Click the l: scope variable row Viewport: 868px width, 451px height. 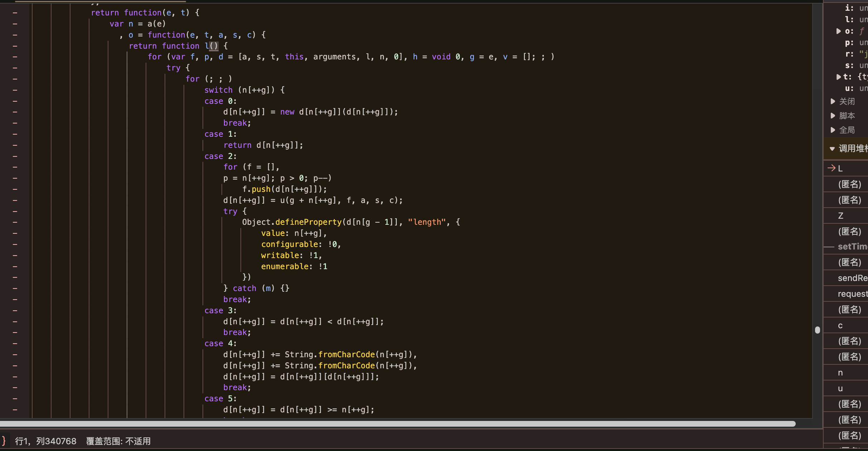tap(856, 20)
